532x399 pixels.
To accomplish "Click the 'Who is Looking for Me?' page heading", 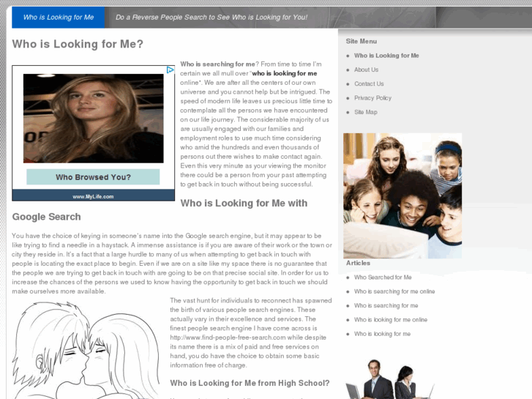I will [x=78, y=44].
